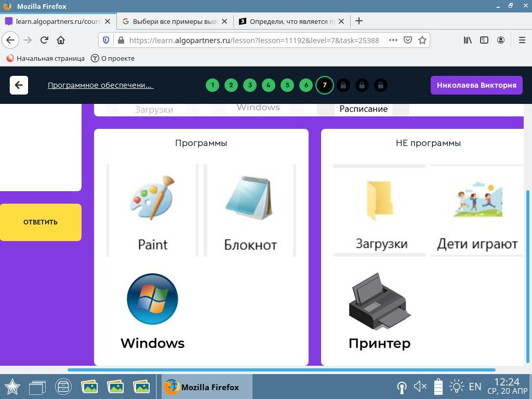Bookmark this page with the star
Image resolution: width=532 pixels, height=399 pixels.
pyautogui.click(x=422, y=40)
